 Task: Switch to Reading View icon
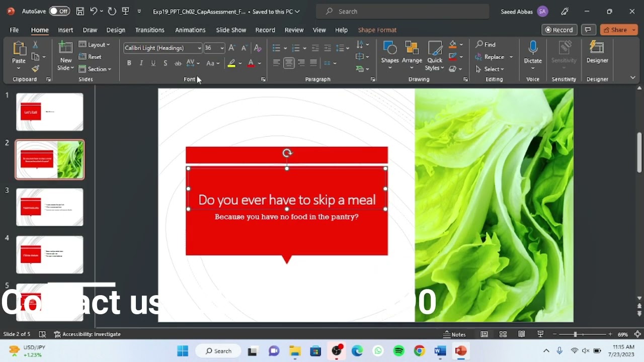pos(522,334)
